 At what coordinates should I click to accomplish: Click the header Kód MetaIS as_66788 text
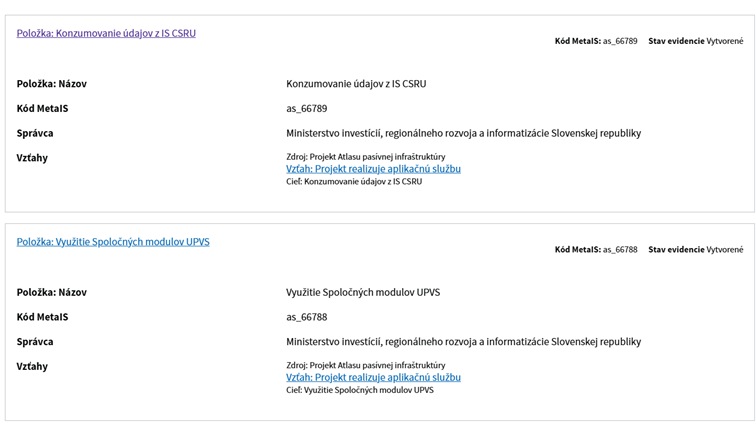click(x=596, y=250)
